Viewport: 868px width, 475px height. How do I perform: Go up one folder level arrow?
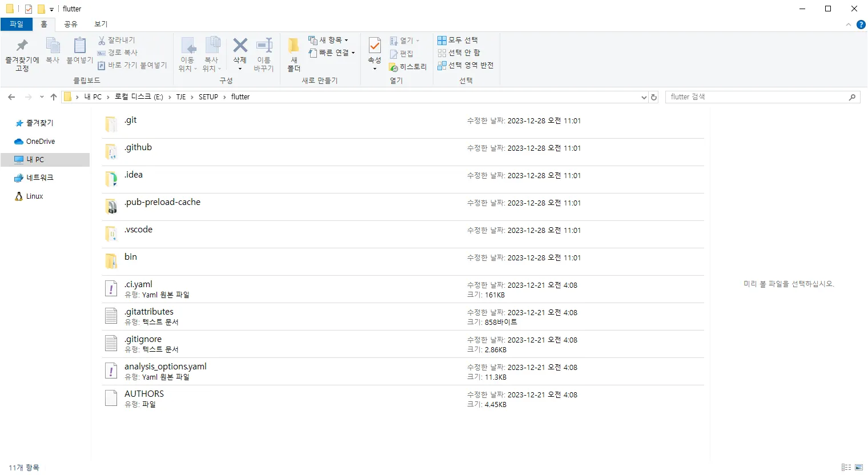[54, 97]
